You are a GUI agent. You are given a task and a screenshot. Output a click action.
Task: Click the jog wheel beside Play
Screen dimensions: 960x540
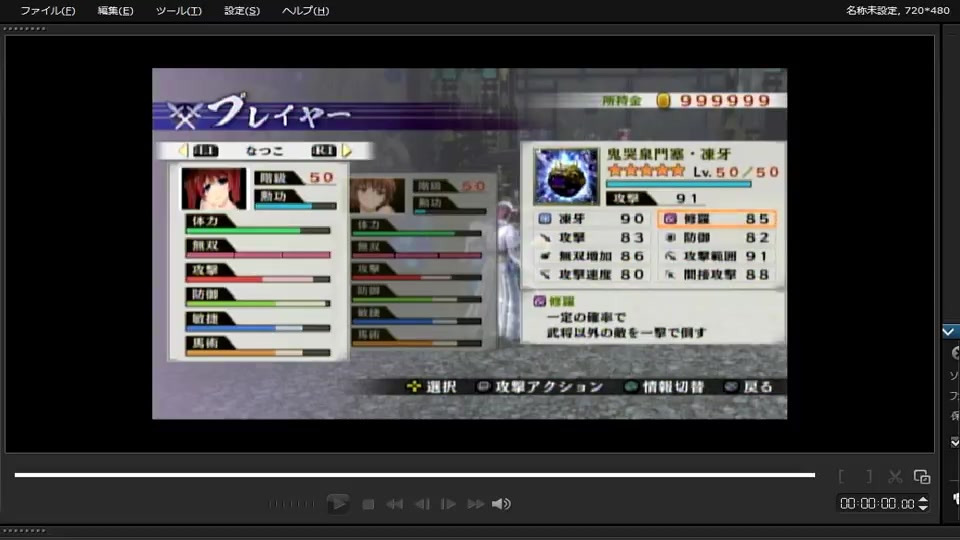click(292, 504)
